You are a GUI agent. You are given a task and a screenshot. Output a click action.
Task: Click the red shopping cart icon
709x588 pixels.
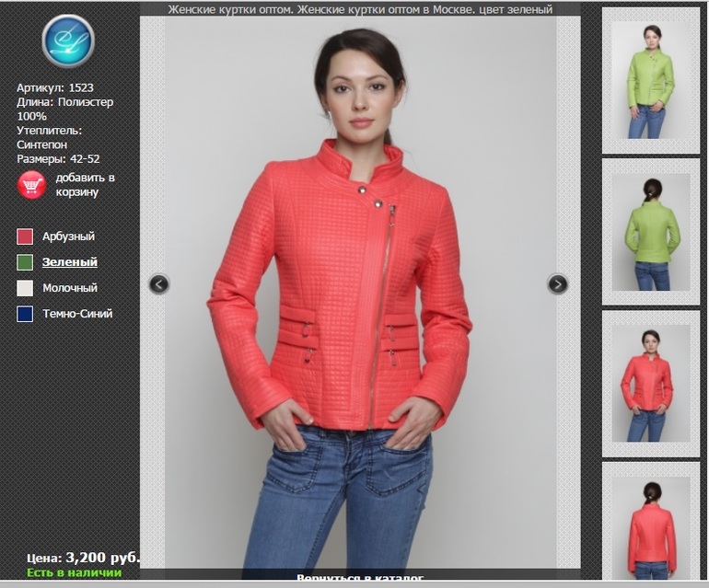(x=31, y=185)
